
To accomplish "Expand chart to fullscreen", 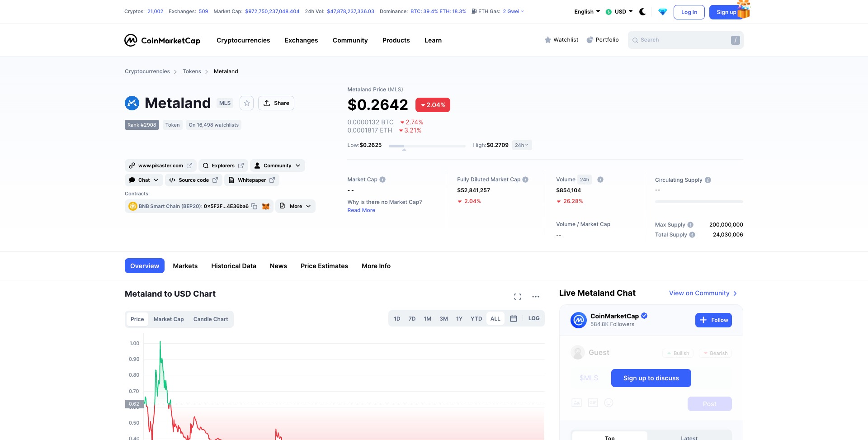I will [x=518, y=297].
